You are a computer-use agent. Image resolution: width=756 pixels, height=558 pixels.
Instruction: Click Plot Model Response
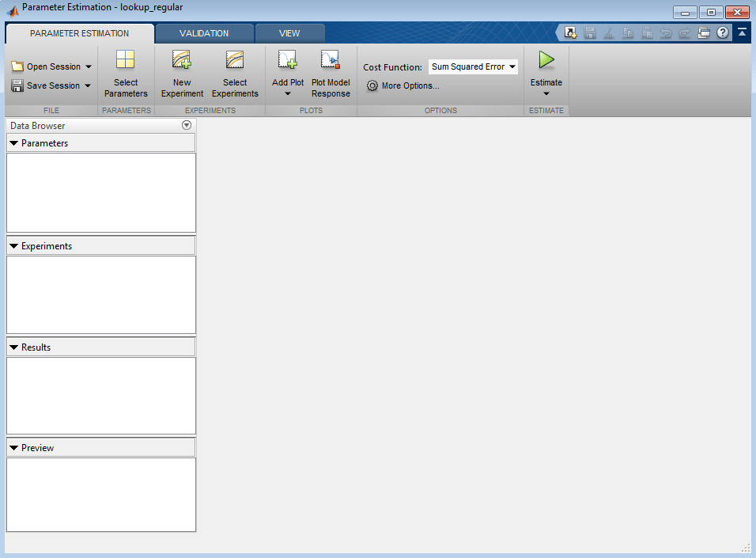331,74
